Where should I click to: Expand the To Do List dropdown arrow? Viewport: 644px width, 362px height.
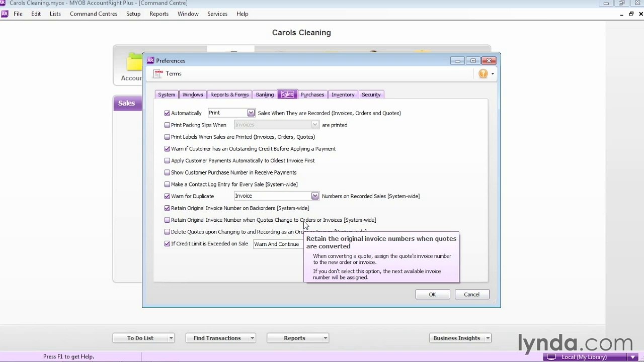[x=171, y=338]
